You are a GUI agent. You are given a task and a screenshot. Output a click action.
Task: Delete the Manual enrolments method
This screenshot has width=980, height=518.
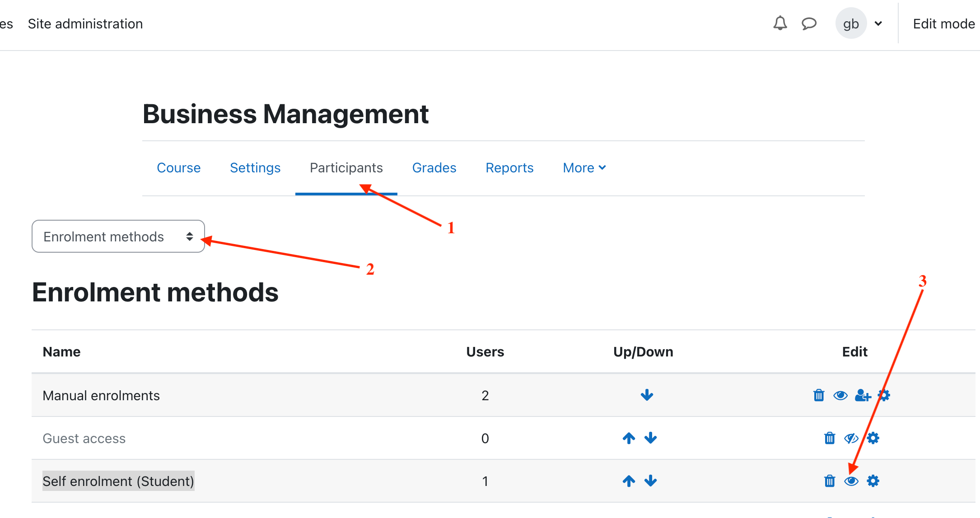(818, 395)
